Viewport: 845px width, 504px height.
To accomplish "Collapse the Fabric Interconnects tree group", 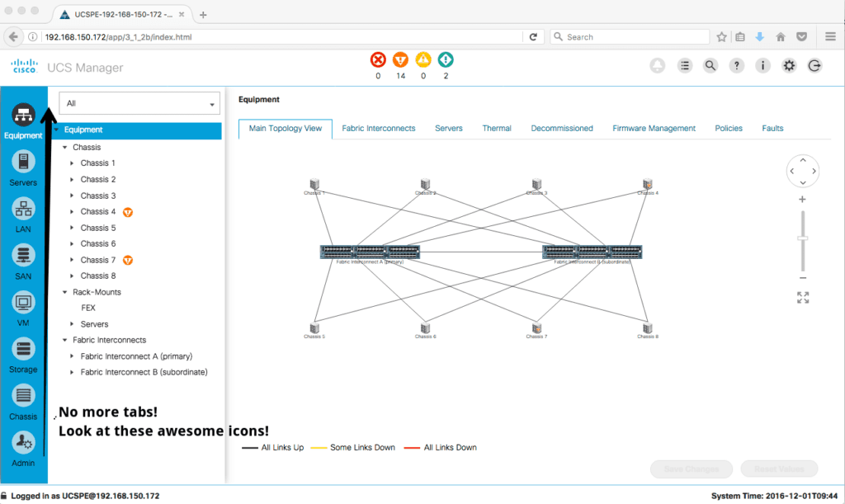I will coord(64,340).
